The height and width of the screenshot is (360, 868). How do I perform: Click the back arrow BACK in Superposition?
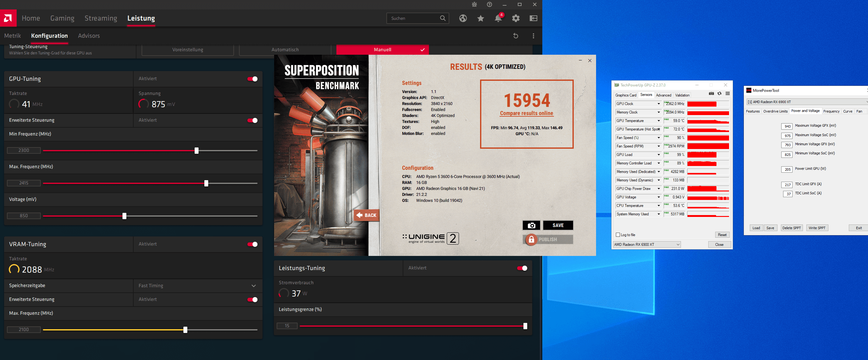pyautogui.click(x=366, y=215)
